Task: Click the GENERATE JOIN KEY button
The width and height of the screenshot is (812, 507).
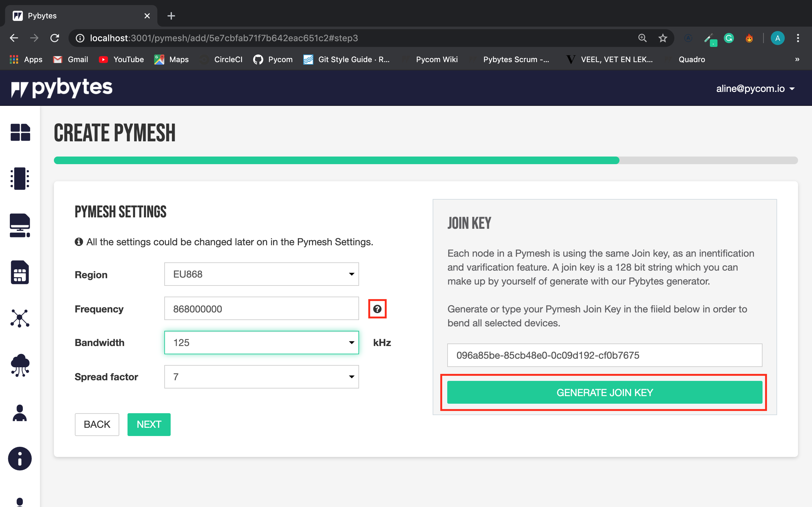Action: pyautogui.click(x=604, y=392)
